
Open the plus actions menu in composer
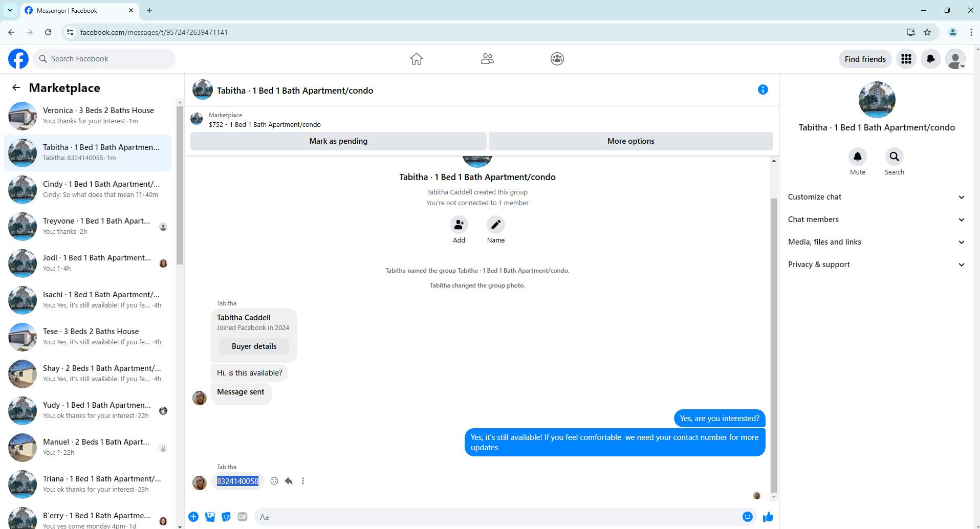point(193,517)
